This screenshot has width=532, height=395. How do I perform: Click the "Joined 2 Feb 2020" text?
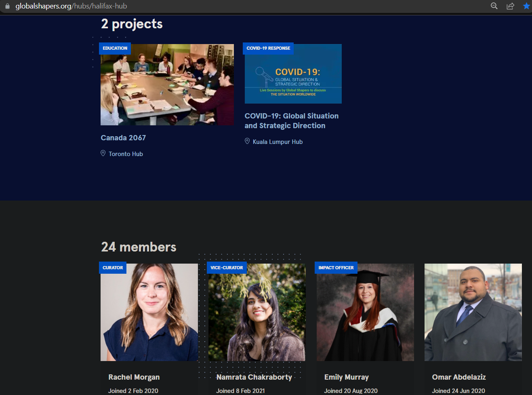[133, 391]
